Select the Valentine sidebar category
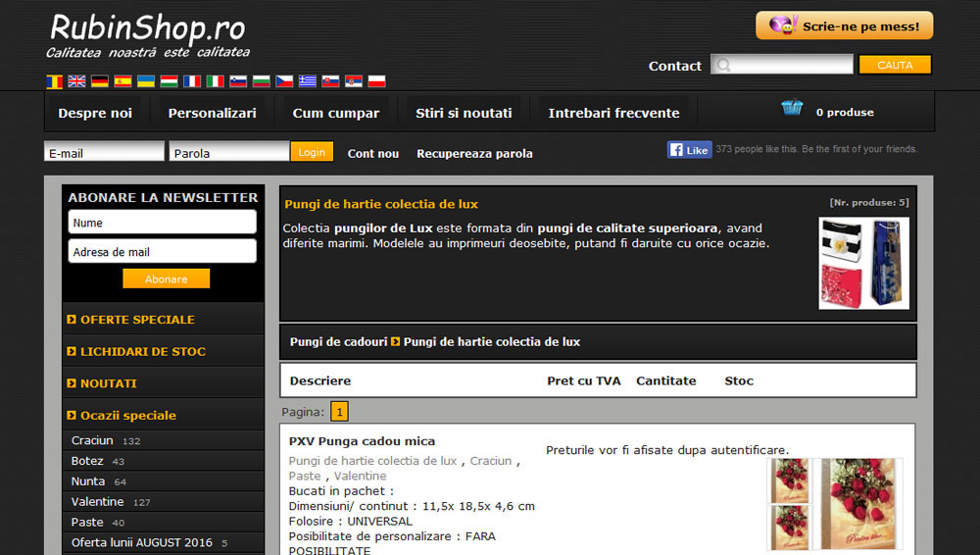The width and height of the screenshot is (980, 555). [97, 502]
